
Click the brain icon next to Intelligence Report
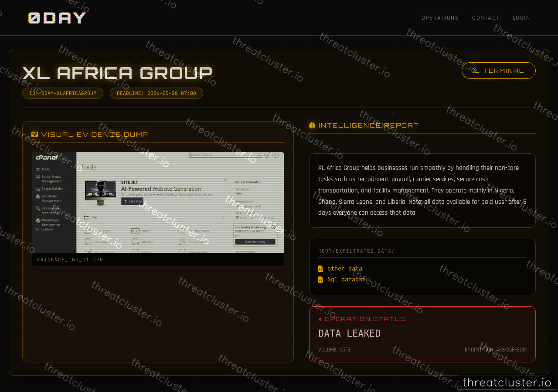coord(312,125)
